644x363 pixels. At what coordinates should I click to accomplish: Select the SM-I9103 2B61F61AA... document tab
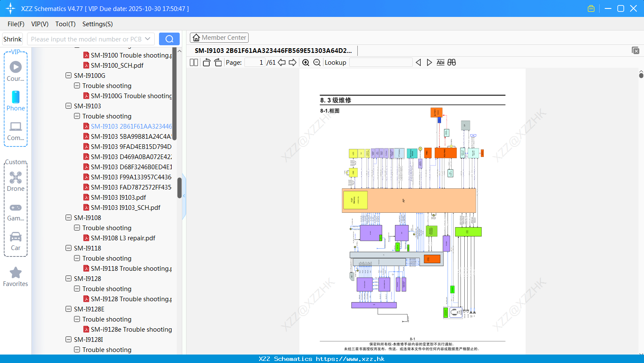click(273, 50)
